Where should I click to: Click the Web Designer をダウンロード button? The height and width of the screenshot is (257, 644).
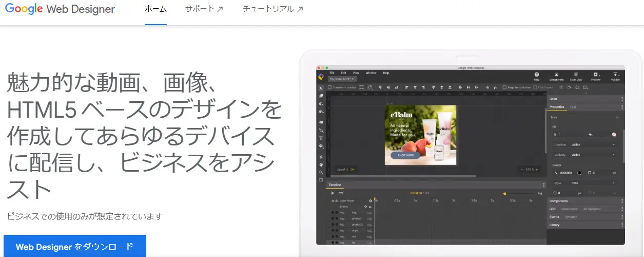(74, 246)
